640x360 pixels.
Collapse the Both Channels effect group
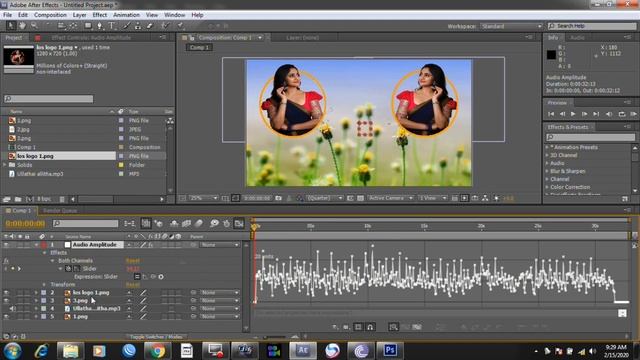[x=52, y=260]
